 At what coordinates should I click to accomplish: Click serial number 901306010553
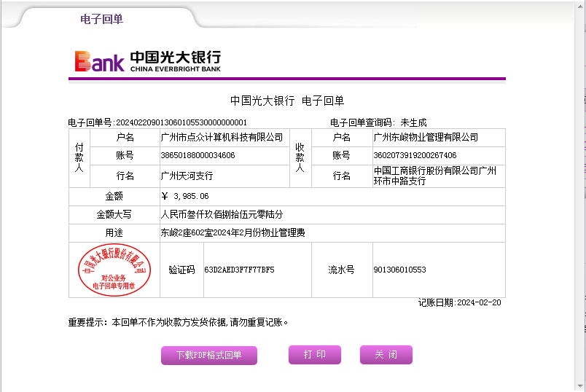tap(399, 270)
